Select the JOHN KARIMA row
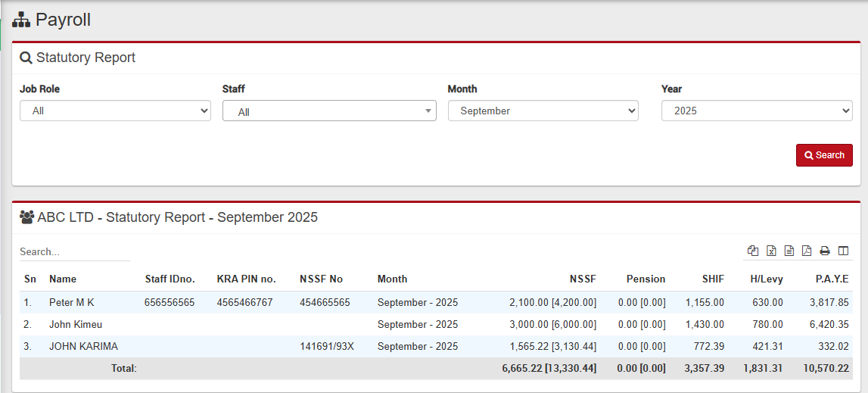The image size is (868, 393). 83,346
